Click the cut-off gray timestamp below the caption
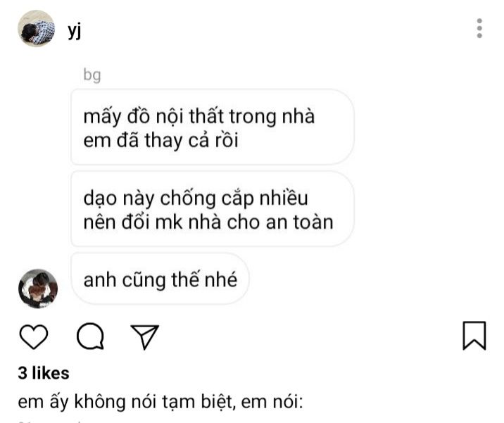 (x=48, y=421)
